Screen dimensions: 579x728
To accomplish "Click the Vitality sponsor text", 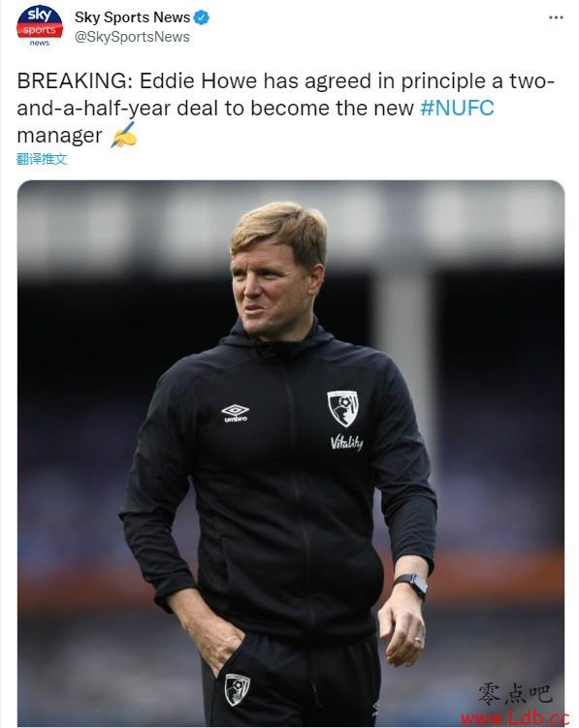I will tap(346, 442).
